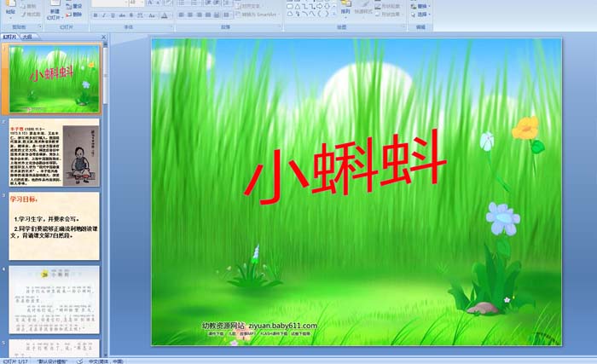This screenshot has height=364, width=597.
Task: Select the Rectangle shape in shapes gallery
Action: click(290, 7)
